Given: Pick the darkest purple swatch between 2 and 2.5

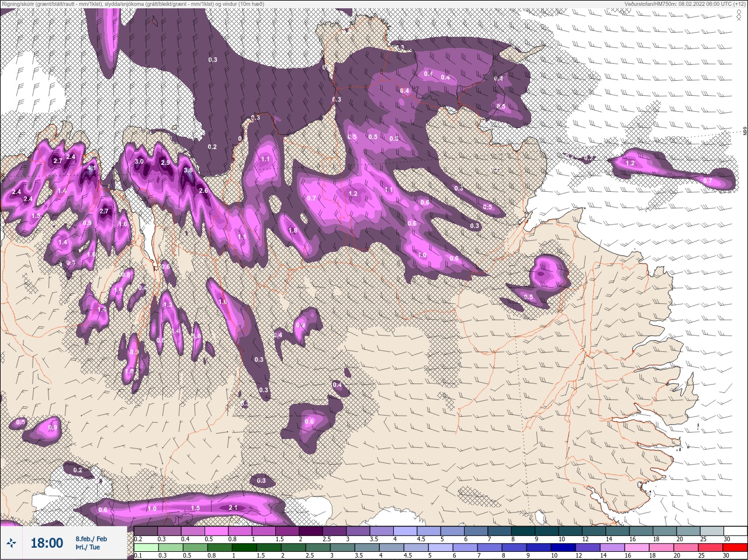Looking at the screenshot, I should pos(311,531).
